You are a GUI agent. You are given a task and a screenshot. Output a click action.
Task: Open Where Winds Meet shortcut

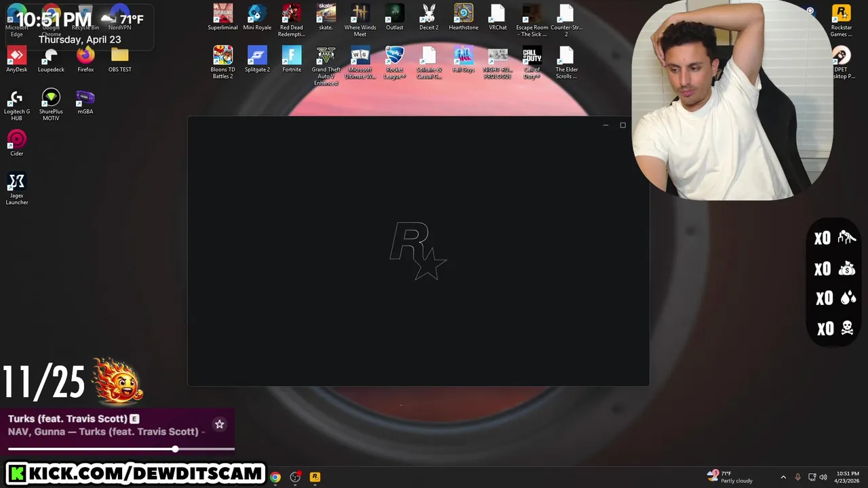point(360,20)
